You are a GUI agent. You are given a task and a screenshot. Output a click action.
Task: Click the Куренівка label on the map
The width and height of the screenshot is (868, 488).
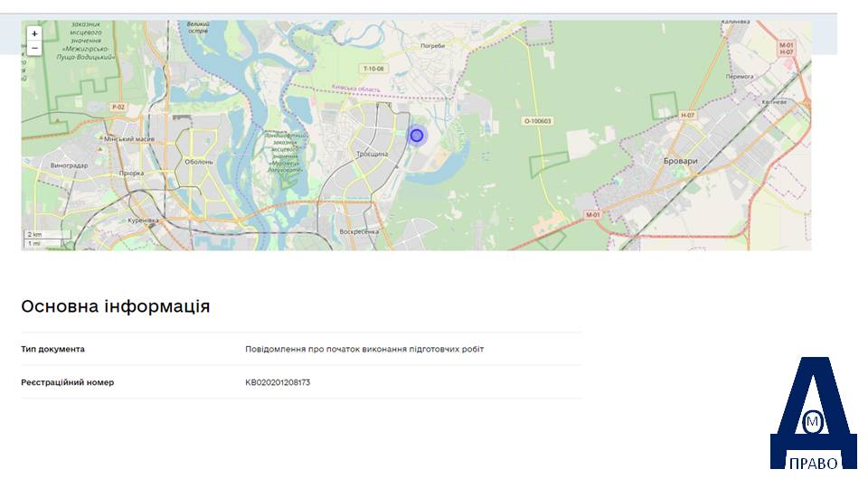(x=144, y=221)
